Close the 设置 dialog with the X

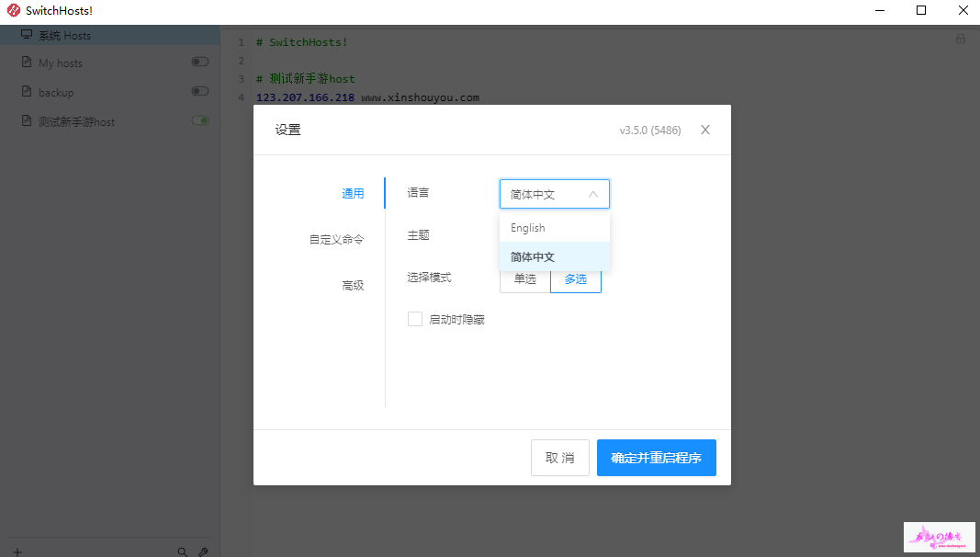coord(705,130)
